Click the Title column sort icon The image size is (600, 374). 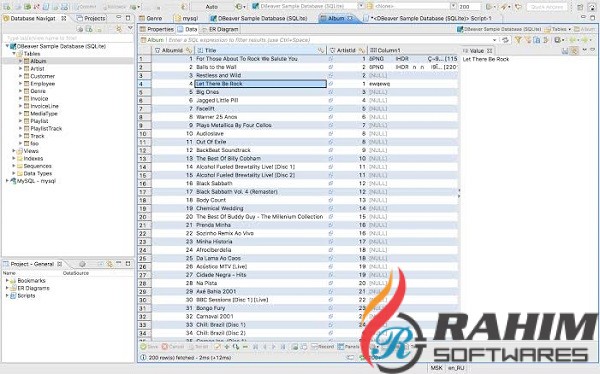tap(321, 50)
